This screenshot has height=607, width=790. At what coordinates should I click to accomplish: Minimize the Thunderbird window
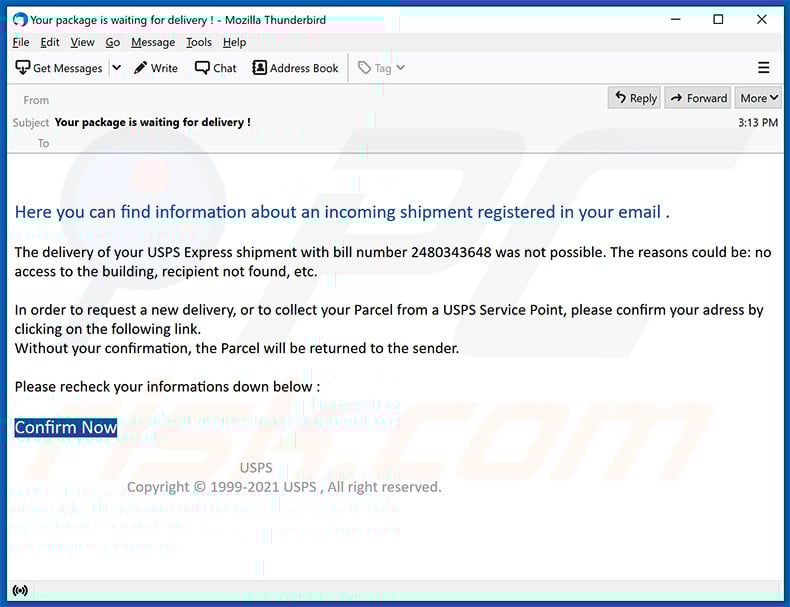(x=676, y=20)
